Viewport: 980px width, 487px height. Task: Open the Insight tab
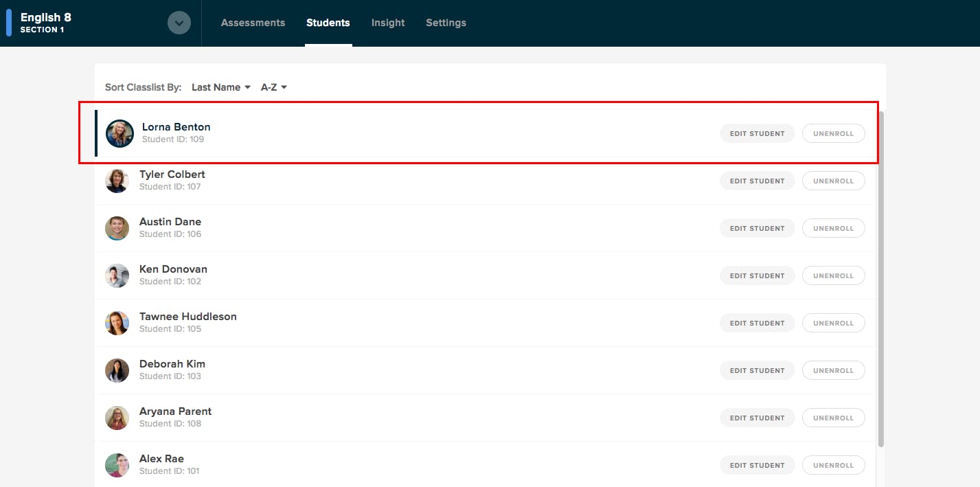(x=388, y=23)
